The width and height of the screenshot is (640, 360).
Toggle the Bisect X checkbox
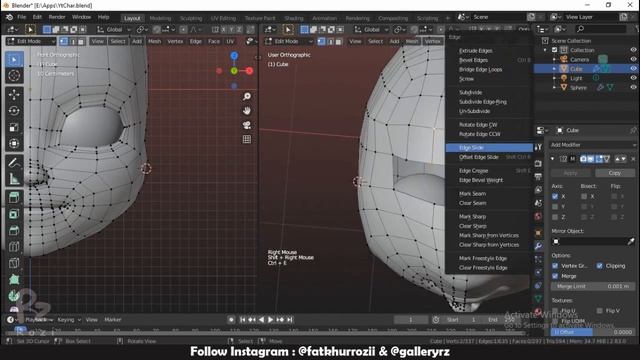tap(584, 196)
